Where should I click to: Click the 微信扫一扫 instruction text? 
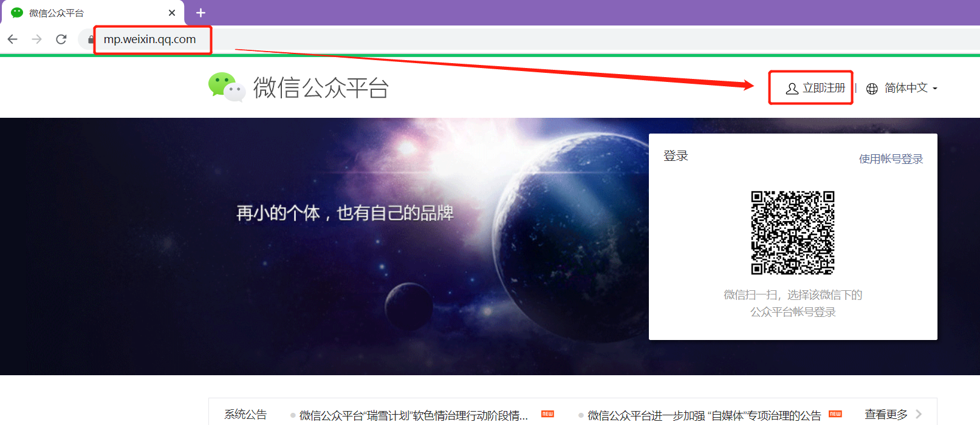pos(793,304)
